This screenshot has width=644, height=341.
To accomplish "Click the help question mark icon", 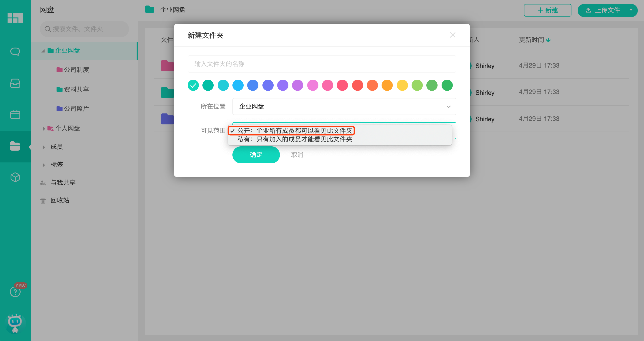I will click(x=15, y=292).
